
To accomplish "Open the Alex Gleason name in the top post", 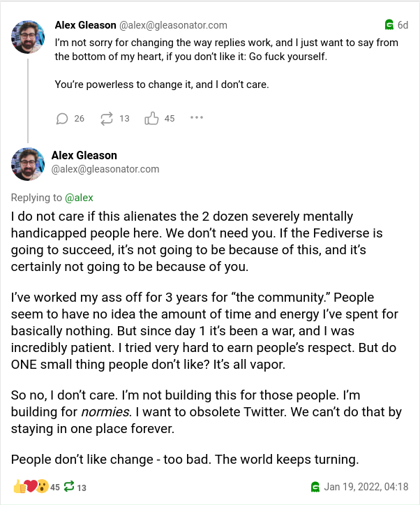I will tap(85, 25).
